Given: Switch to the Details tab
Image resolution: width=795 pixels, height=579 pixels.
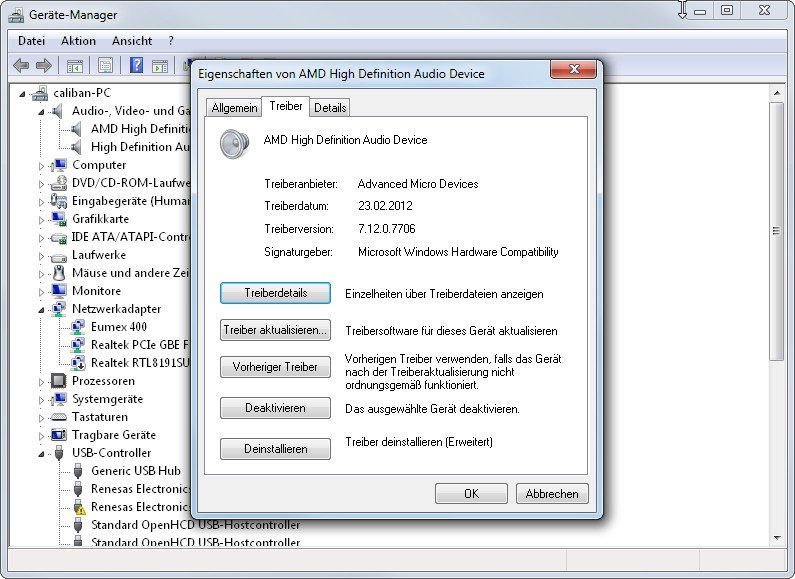Looking at the screenshot, I should pyautogui.click(x=330, y=108).
